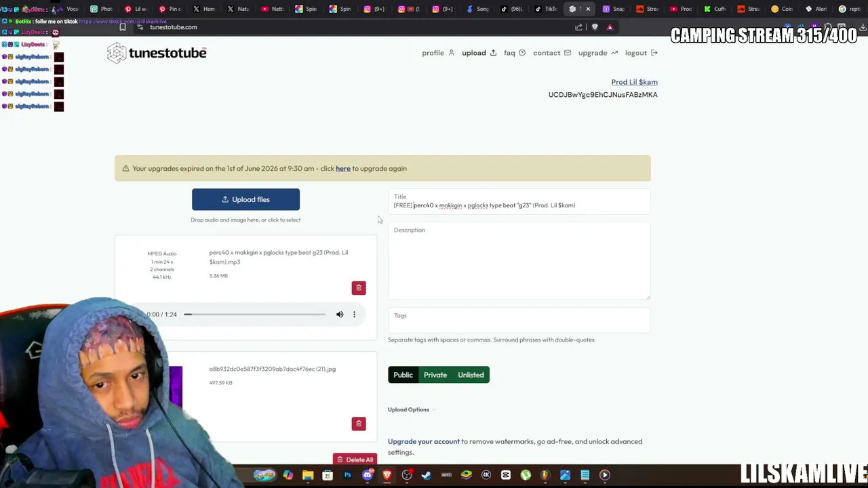
Task: Click into the Title input field
Action: (519, 202)
